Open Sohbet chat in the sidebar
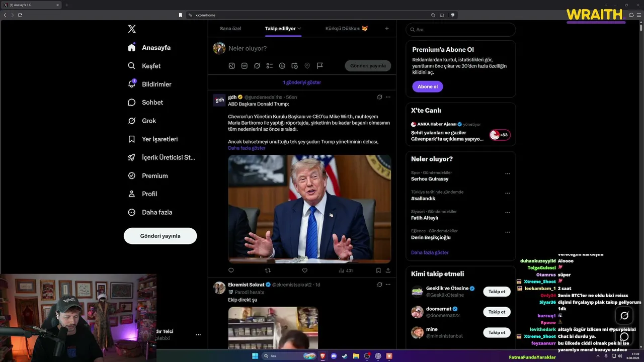644x362 pixels. pos(145,103)
